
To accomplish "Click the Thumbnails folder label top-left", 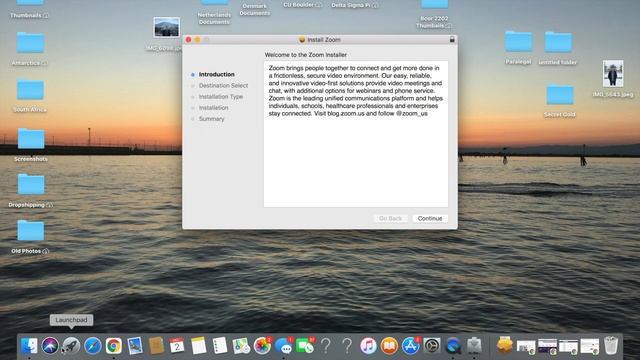I will (29, 16).
